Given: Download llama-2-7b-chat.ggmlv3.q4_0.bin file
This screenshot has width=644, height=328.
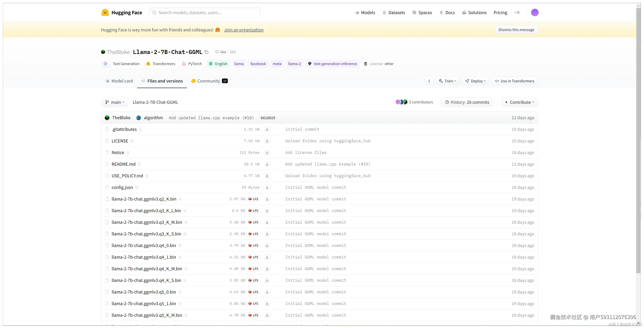Looking at the screenshot, I should [x=267, y=246].
